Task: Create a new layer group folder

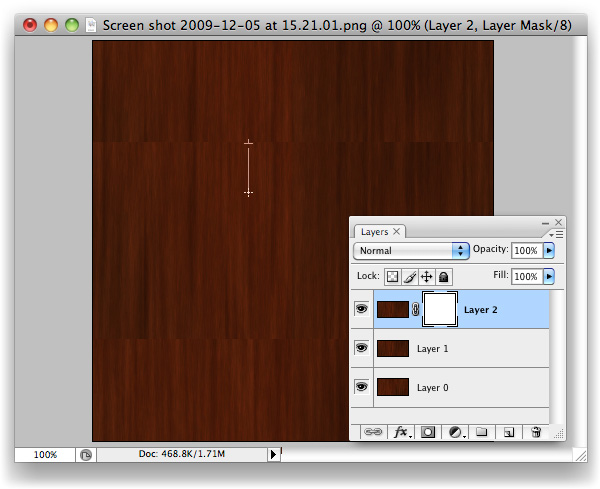Action: point(481,432)
